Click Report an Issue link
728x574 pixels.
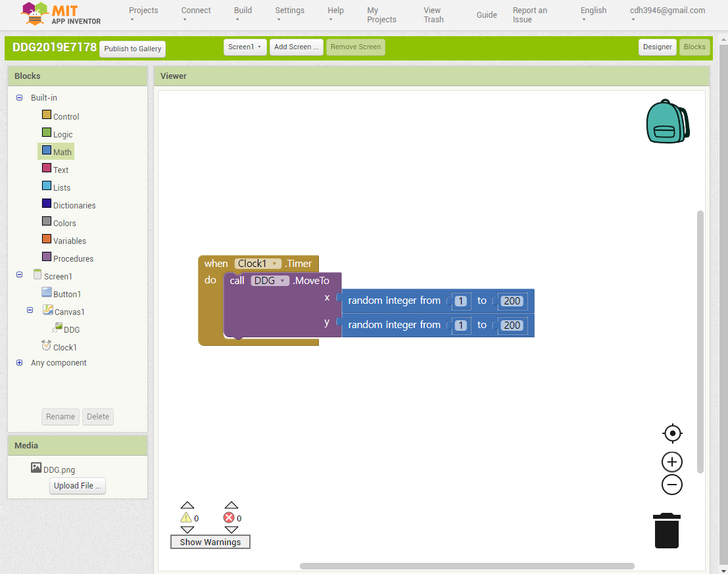point(530,15)
